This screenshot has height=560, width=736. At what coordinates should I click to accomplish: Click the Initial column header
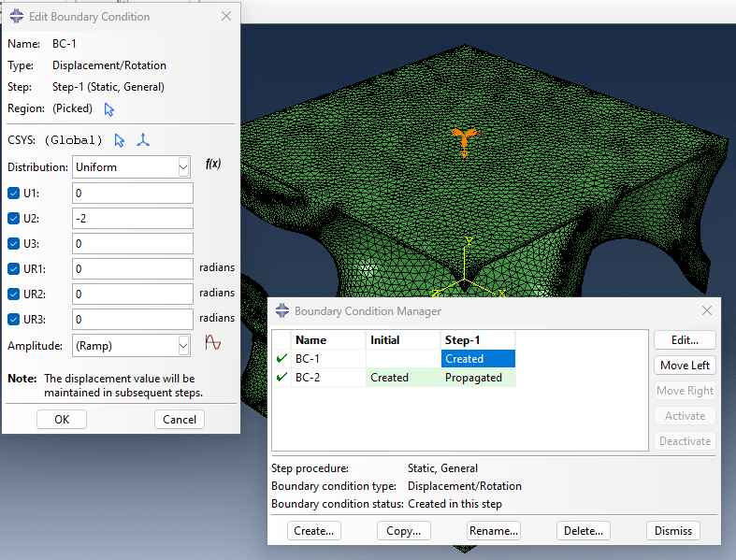click(403, 340)
